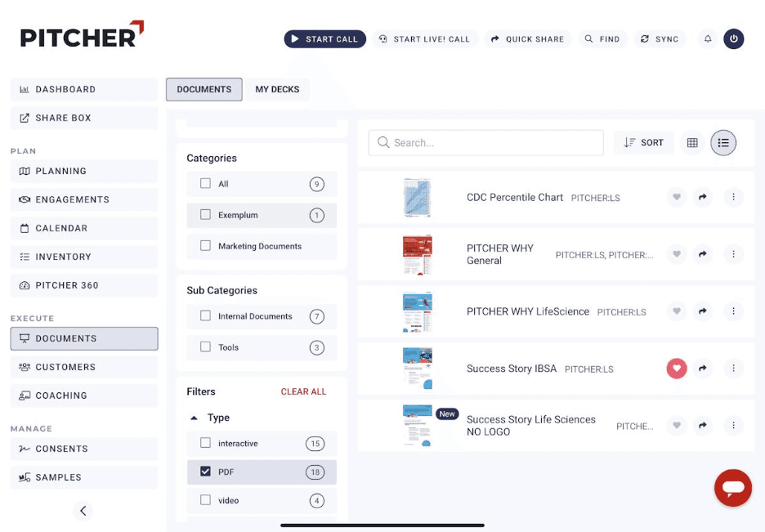The height and width of the screenshot is (532, 765).
Task: Favorite PITCHER WHY General document
Action: (x=676, y=254)
